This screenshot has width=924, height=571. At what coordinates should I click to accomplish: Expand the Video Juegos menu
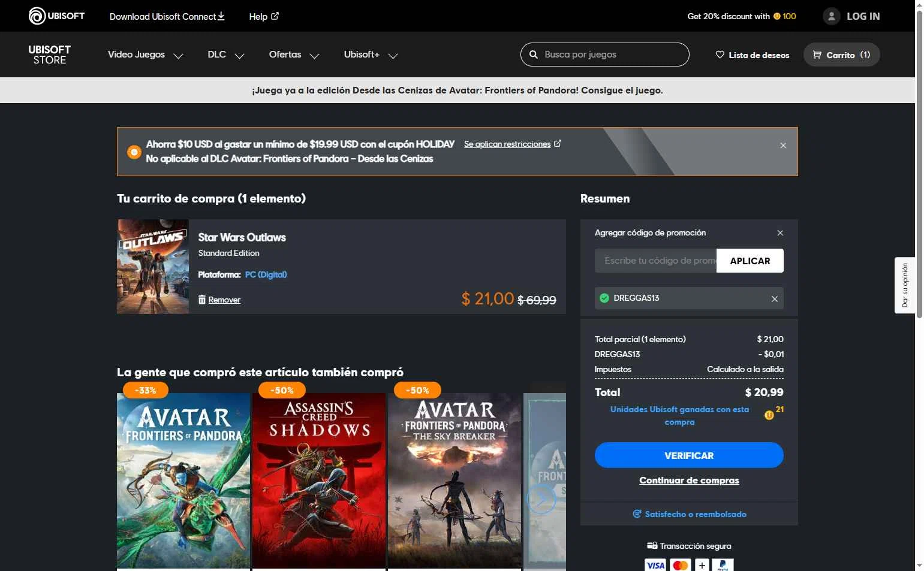[145, 55]
